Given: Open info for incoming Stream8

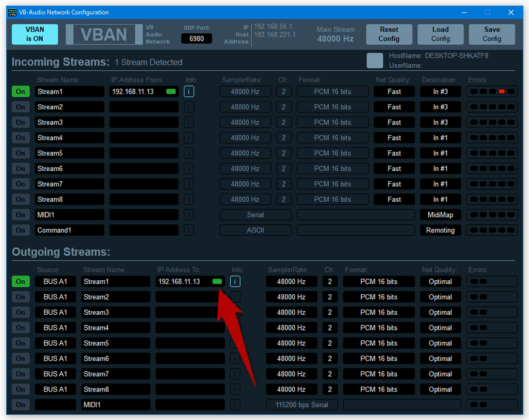Looking at the screenshot, I should pyautogui.click(x=189, y=199).
